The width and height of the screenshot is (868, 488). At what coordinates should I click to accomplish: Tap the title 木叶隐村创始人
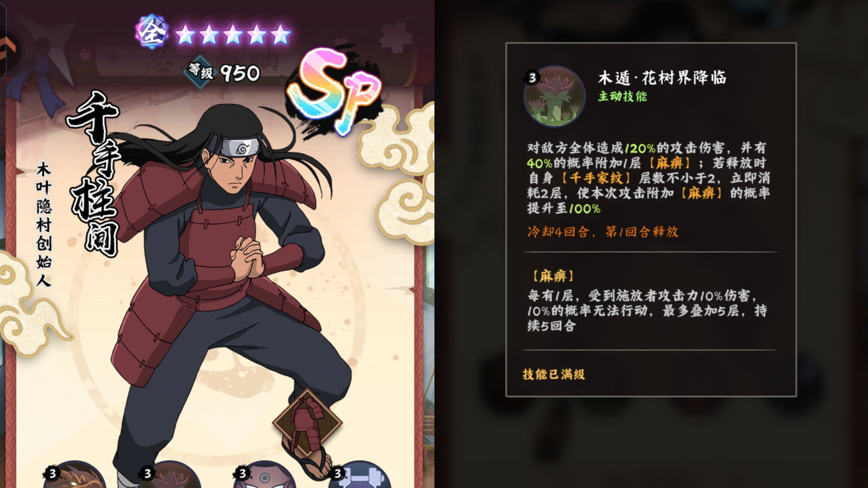44,224
